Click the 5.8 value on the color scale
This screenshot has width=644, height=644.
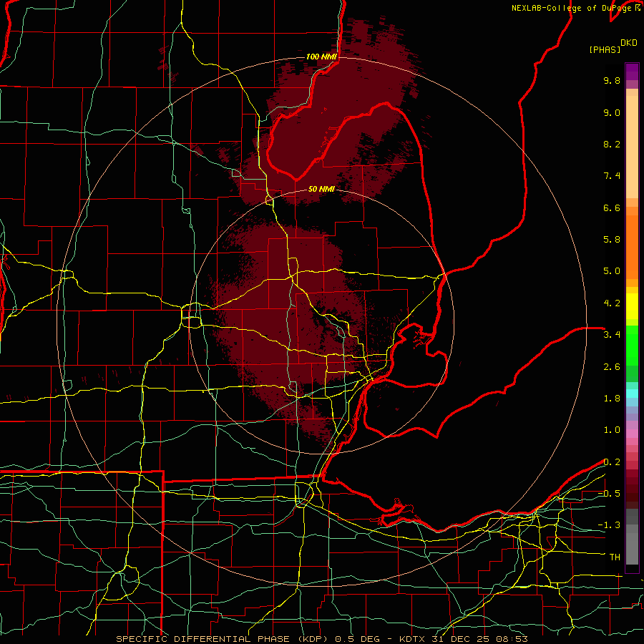pos(612,240)
